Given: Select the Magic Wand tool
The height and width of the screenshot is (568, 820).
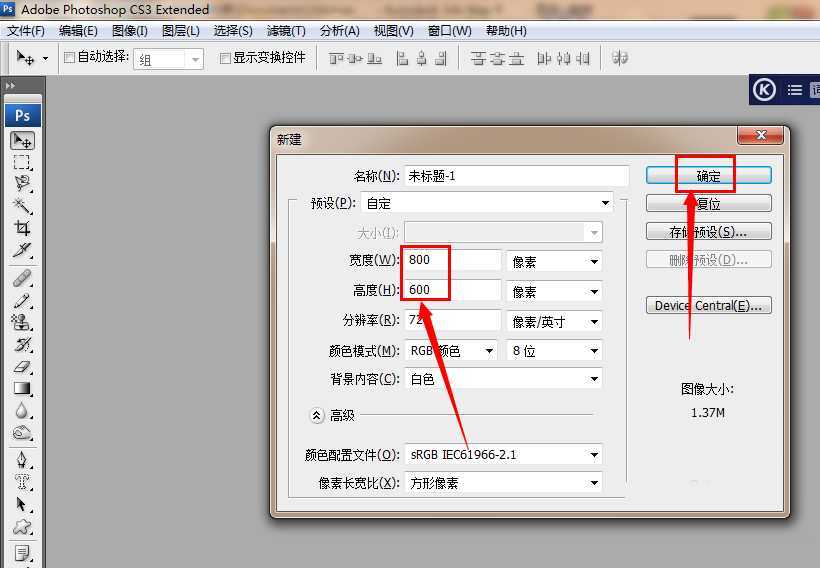Looking at the screenshot, I should 22,205.
